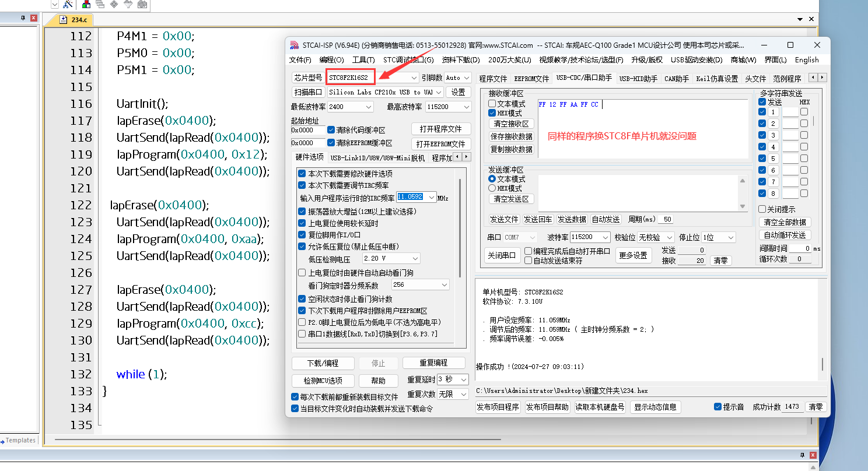This screenshot has height=471, width=868.
Task: Toggle 本次下载需要修改硬件选项 checkbox
Action: coord(302,174)
